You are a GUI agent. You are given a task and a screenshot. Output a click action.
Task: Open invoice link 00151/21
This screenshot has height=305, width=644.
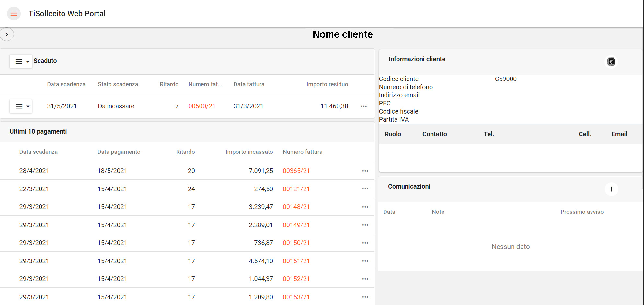[x=296, y=261]
